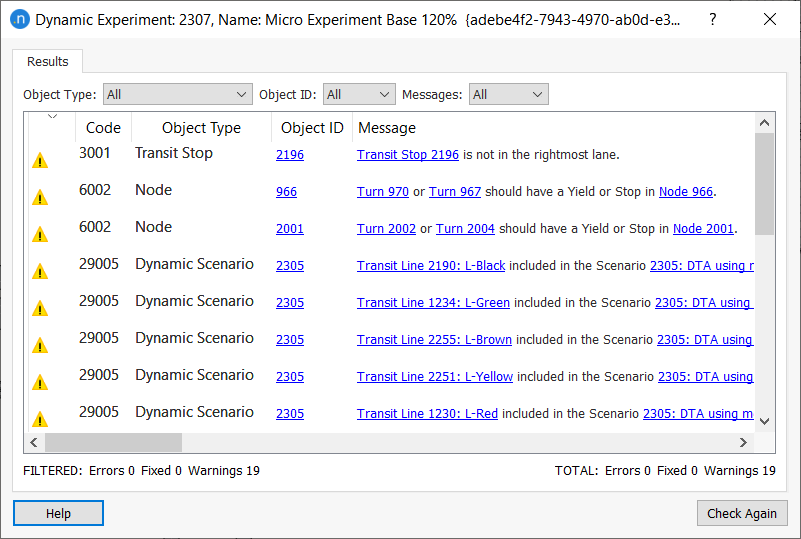
Task: Click the Transit Stop object type cell
Action: click(x=174, y=153)
